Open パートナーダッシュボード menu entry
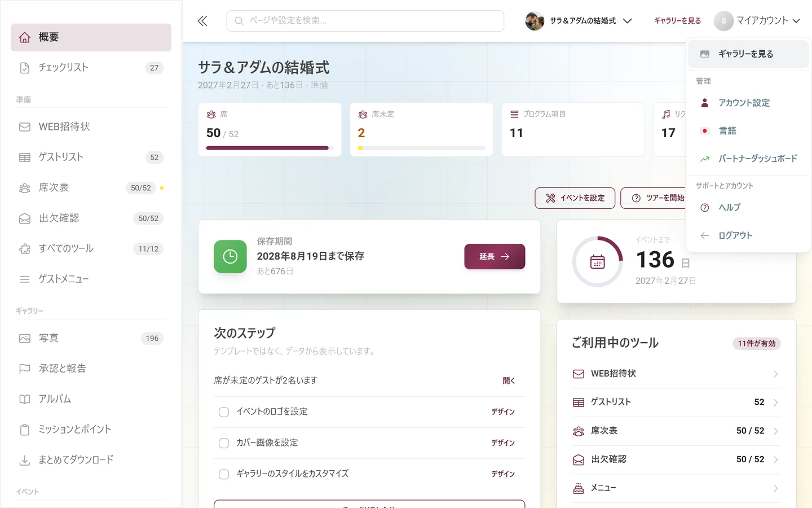812x508 pixels. [748, 159]
